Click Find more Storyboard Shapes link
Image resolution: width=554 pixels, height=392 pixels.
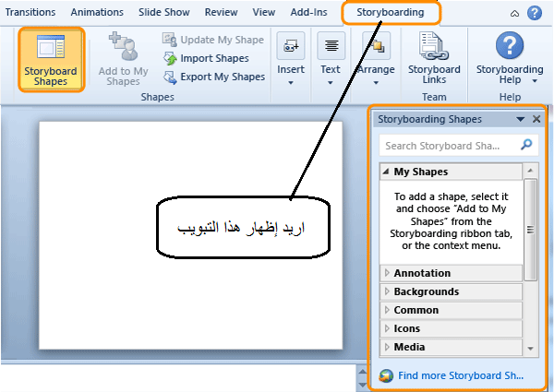[461, 375]
